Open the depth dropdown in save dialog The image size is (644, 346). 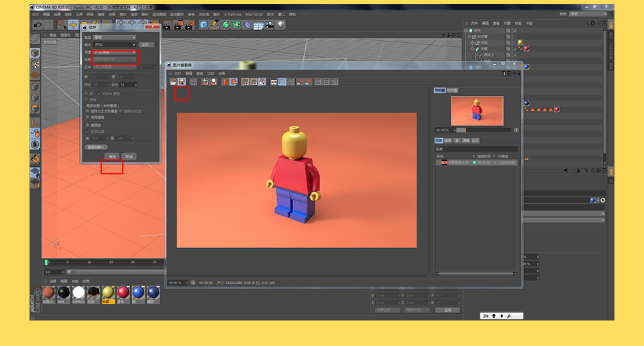pos(115,52)
